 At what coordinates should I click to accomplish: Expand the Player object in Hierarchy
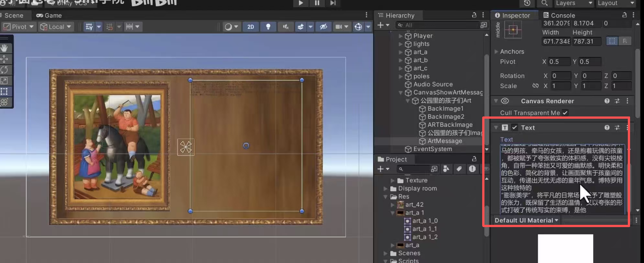click(x=401, y=36)
